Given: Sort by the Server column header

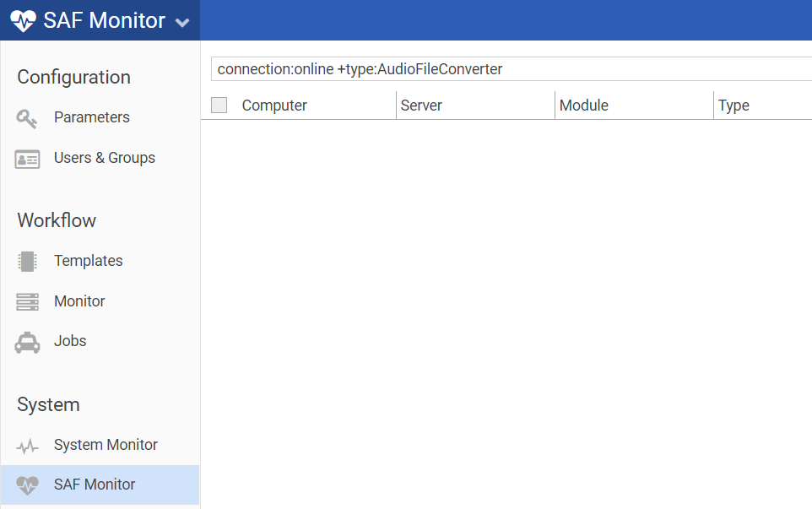Looking at the screenshot, I should coord(421,106).
